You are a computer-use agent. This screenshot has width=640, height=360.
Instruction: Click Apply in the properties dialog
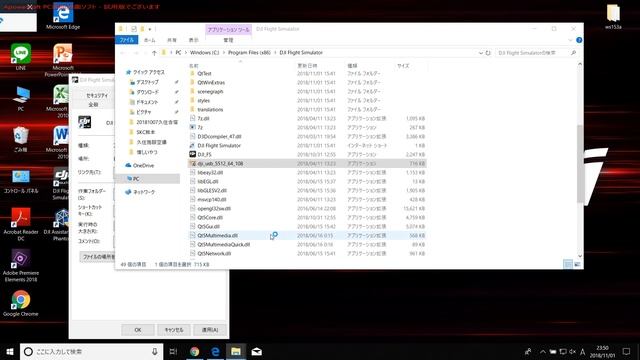[210, 329]
